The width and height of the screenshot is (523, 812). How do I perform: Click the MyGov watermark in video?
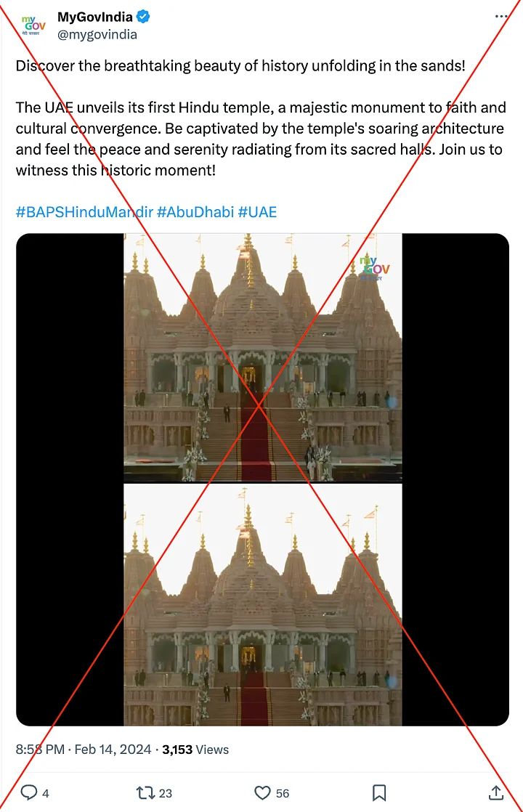(374, 267)
